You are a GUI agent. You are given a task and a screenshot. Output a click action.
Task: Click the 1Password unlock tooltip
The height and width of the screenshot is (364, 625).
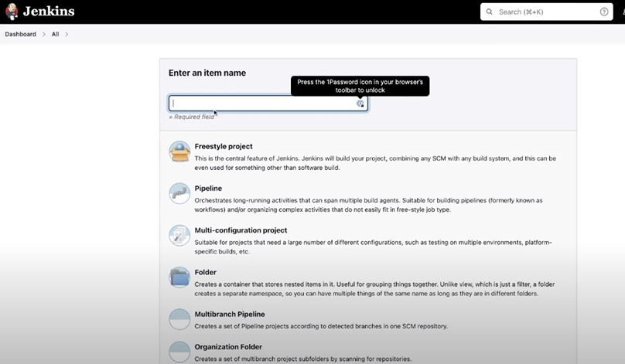pyautogui.click(x=360, y=86)
